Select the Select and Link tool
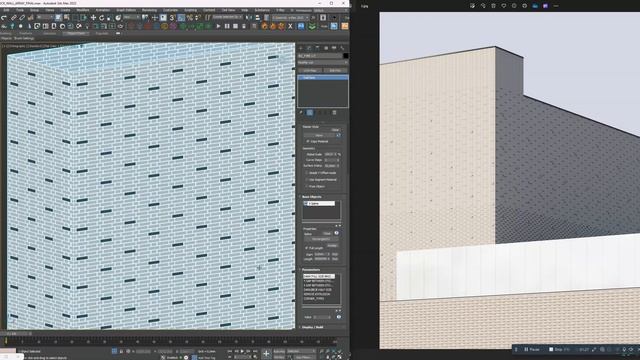 point(13,18)
